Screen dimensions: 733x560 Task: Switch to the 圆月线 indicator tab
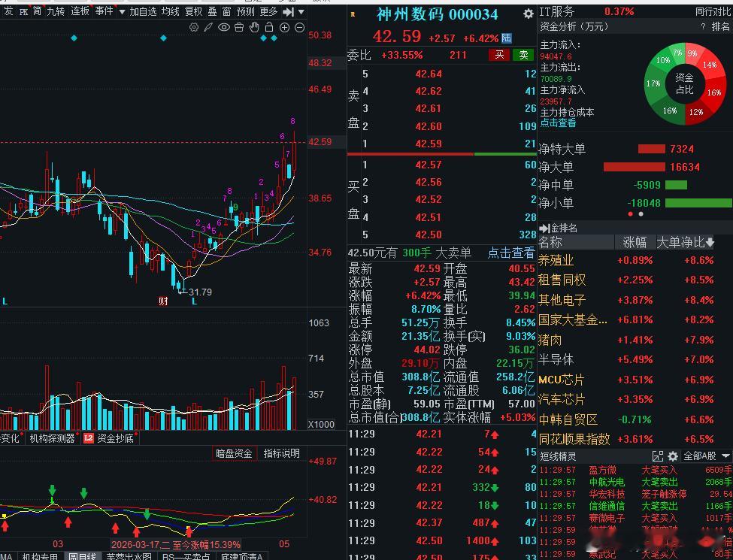pos(82,556)
